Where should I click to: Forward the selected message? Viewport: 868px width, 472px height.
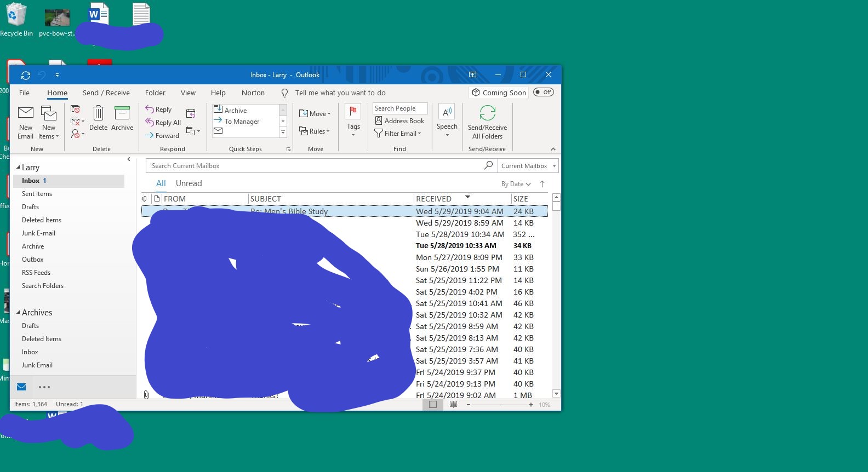tap(162, 136)
